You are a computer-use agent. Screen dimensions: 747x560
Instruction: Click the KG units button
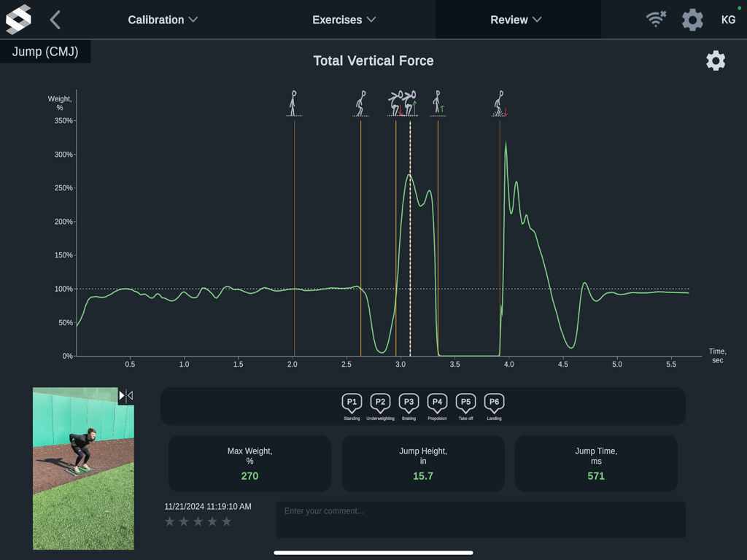[728, 20]
